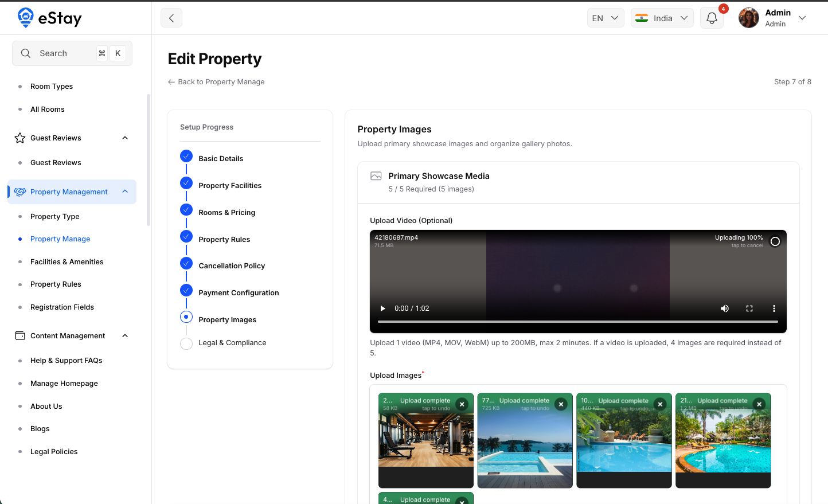Click the India flag icon

[642, 18]
